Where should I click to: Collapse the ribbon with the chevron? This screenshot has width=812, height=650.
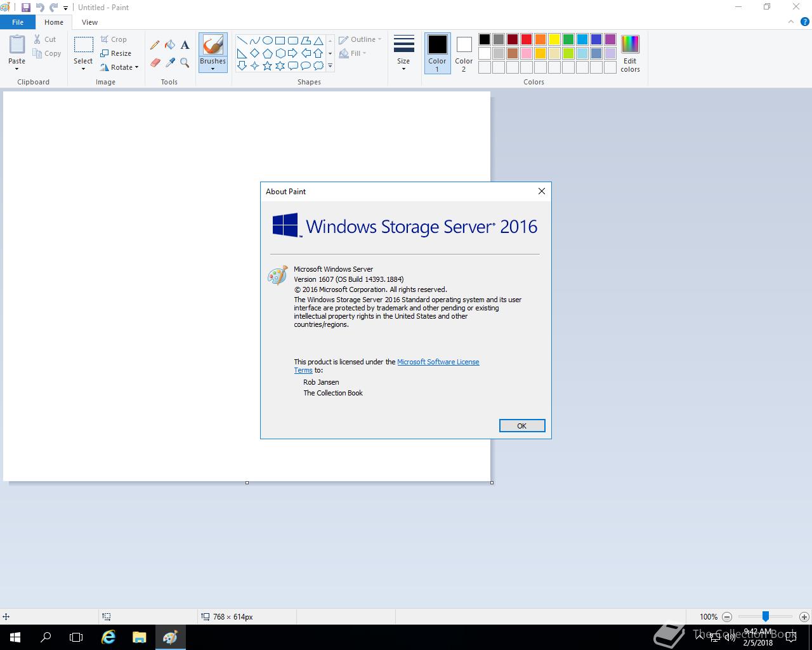(x=790, y=22)
